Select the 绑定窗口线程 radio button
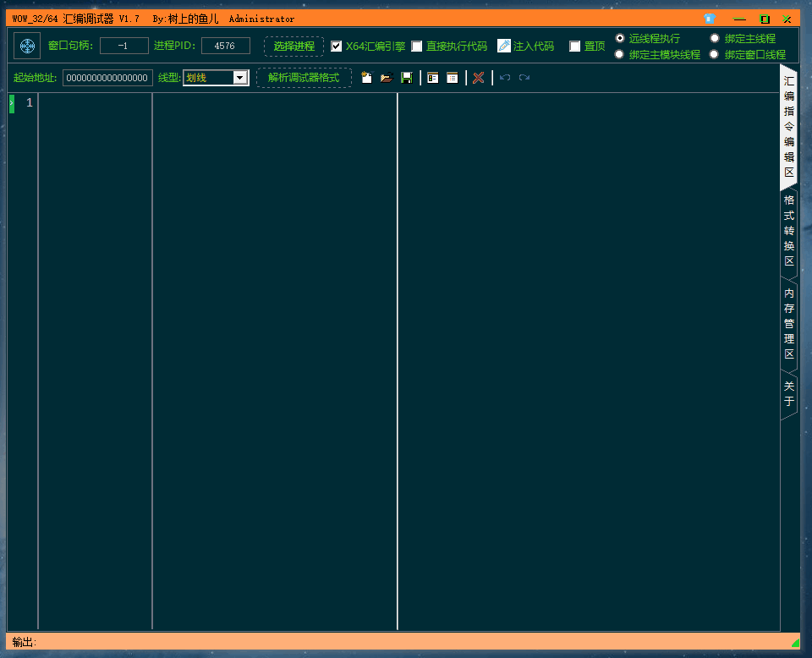This screenshot has height=658, width=812. tap(714, 54)
